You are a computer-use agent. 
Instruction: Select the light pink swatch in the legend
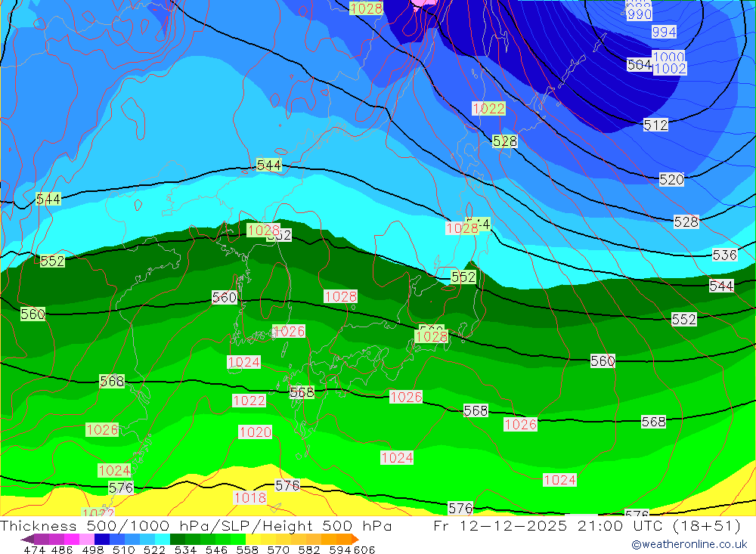pos(87,539)
